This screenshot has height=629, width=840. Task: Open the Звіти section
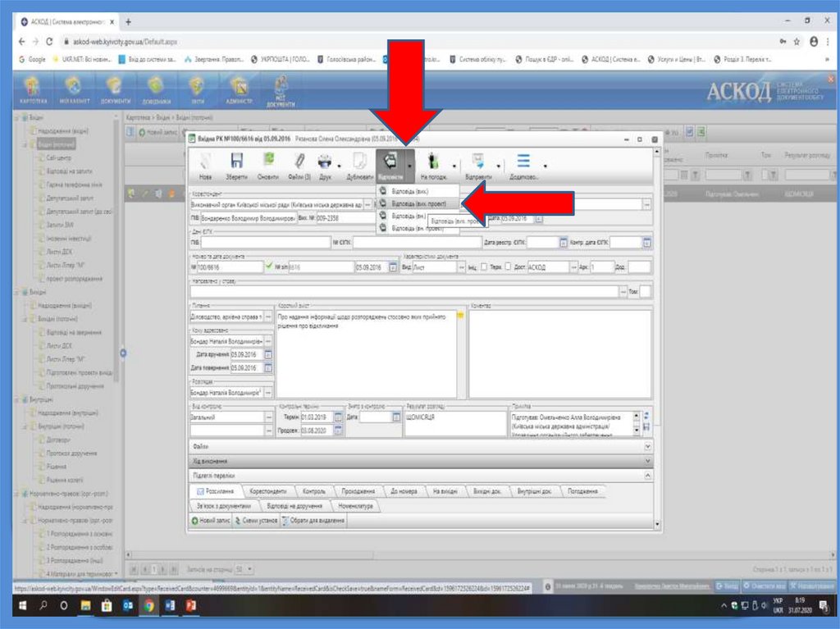click(197, 89)
